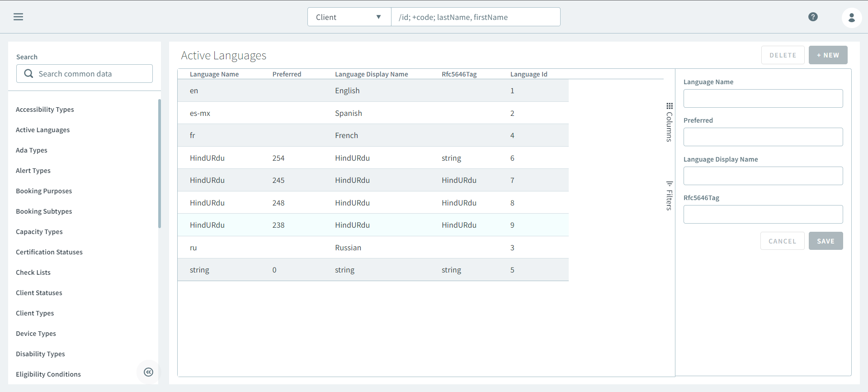The width and height of the screenshot is (868, 392).
Task: Open Booking Purposes in sidebar
Action: click(44, 191)
